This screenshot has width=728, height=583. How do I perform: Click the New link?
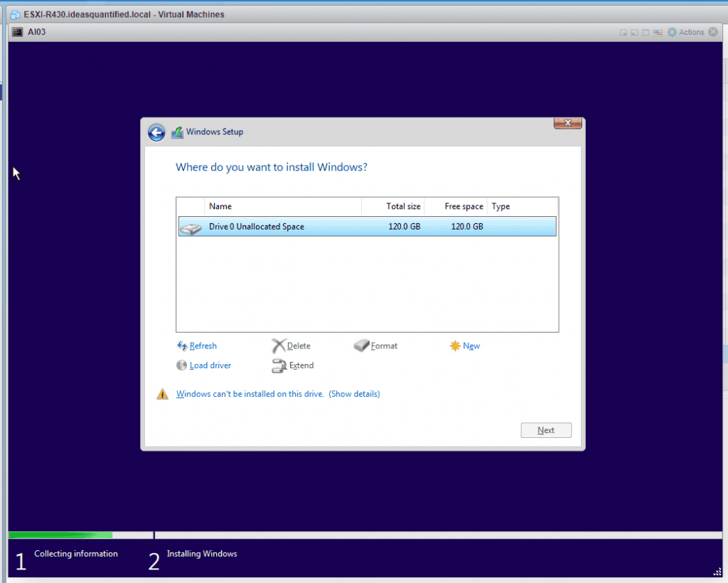(x=471, y=346)
